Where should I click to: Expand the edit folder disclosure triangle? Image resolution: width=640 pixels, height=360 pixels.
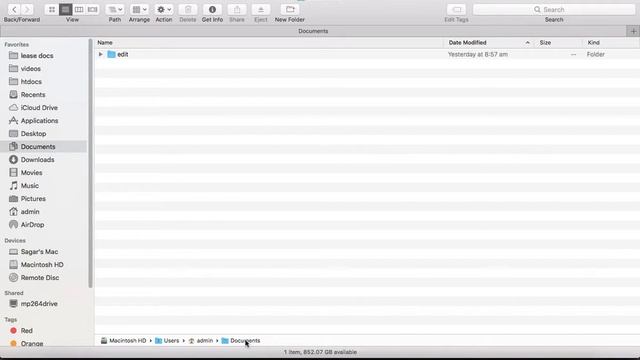coord(100,54)
